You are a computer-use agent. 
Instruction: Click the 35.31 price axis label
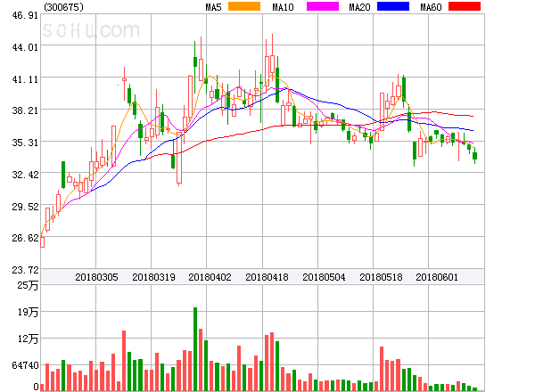point(25,143)
